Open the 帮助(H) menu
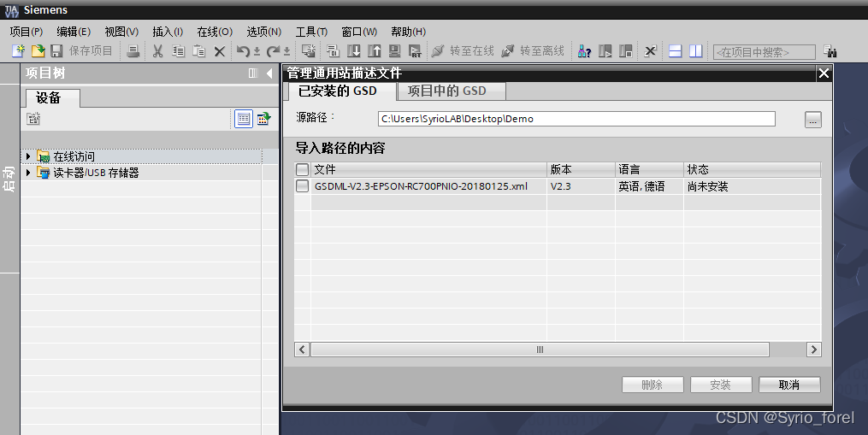The height and width of the screenshot is (435, 868). pos(409,32)
